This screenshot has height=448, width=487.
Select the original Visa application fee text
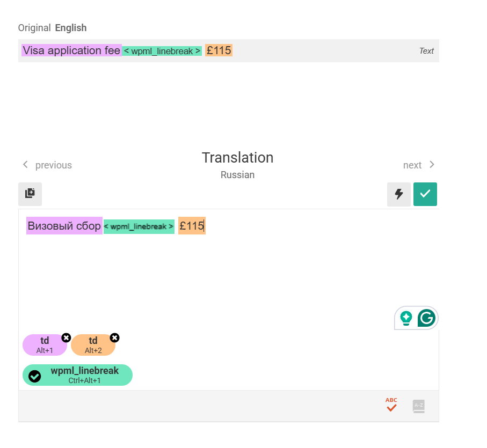click(71, 50)
